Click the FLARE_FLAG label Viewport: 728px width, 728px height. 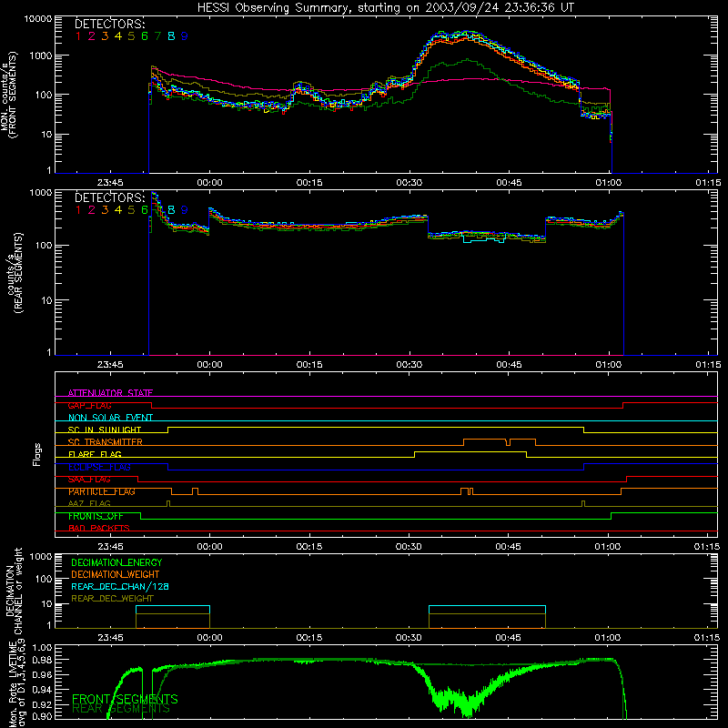(95, 454)
